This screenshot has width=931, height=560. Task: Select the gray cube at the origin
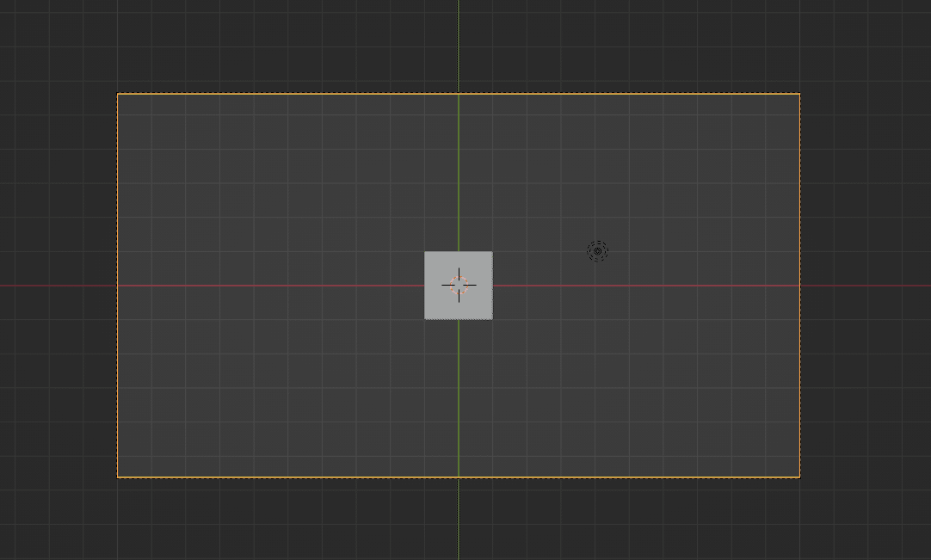coord(459,286)
